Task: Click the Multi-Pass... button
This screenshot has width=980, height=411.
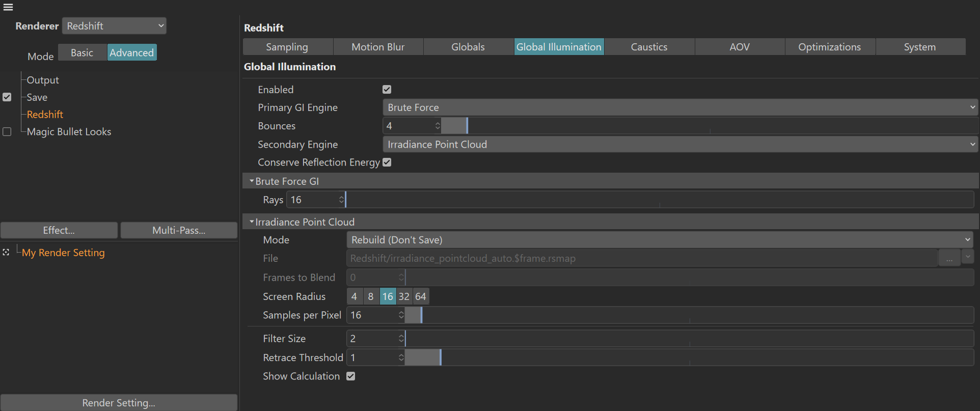Action: [x=179, y=230]
